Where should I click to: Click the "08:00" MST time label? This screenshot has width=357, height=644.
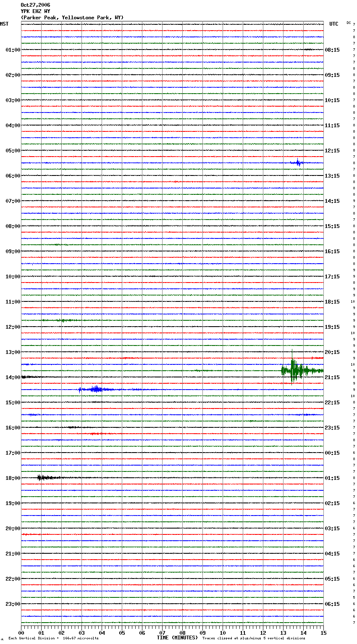(13, 226)
